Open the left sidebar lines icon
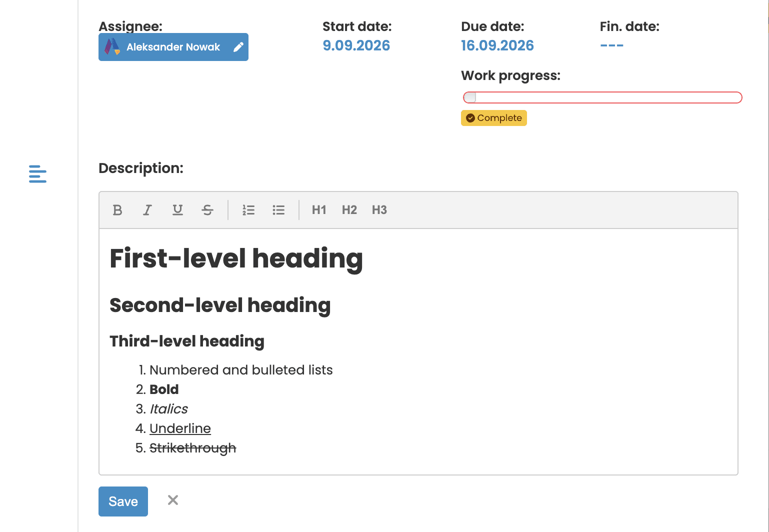The height and width of the screenshot is (532, 769). [37, 174]
